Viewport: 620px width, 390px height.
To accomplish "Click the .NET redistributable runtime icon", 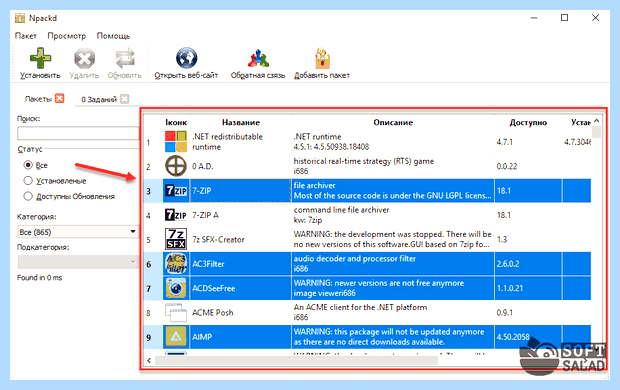I will coord(176,142).
